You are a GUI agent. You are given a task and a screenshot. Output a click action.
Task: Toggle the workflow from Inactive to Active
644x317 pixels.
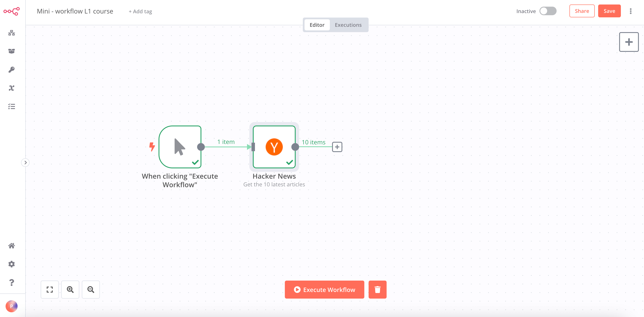click(x=548, y=11)
